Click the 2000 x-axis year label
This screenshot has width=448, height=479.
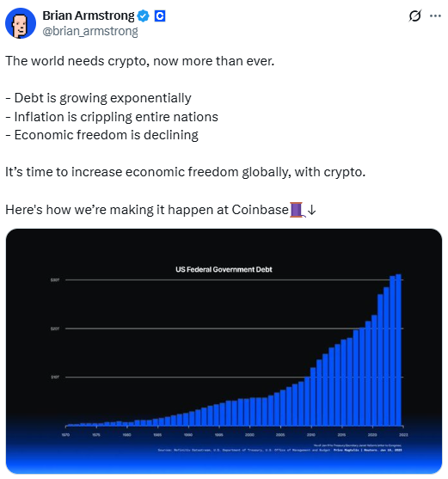tap(249, 434)
